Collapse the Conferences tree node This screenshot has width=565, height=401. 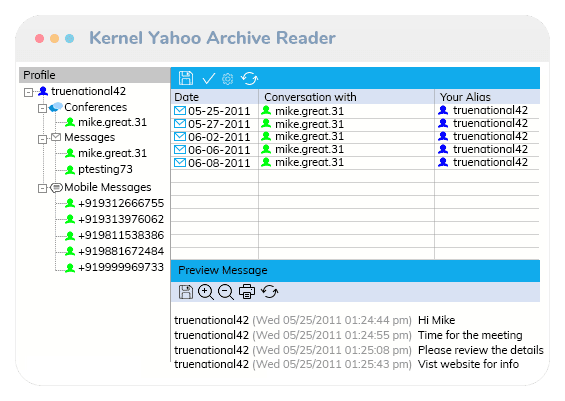point(43,108)
